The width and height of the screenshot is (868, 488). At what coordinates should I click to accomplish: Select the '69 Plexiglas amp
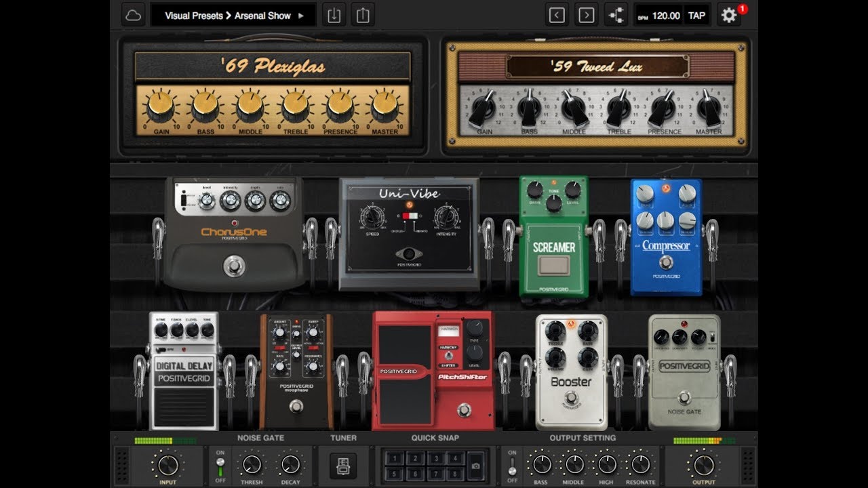(273, 66)
